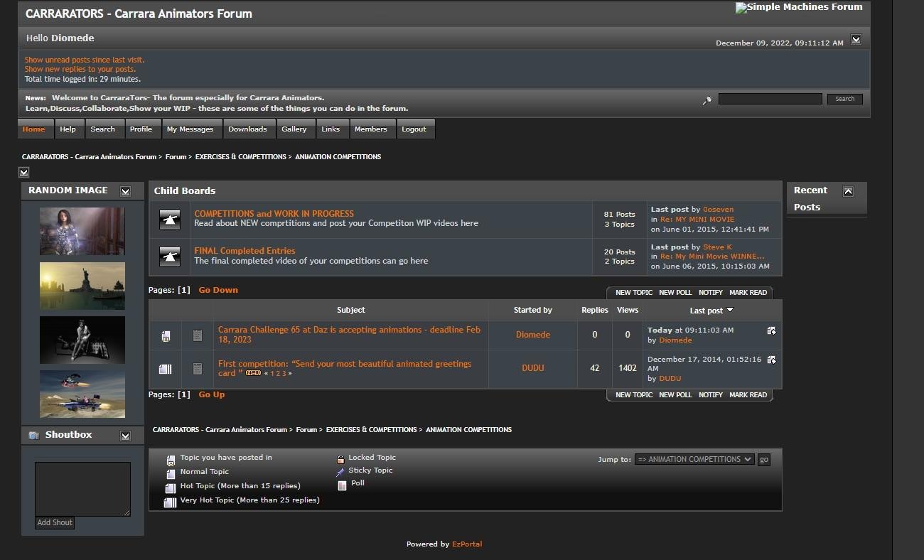924x560 pixels.
Task: Click the camera icon next to Shoutbox title
Action: (33, 435)
